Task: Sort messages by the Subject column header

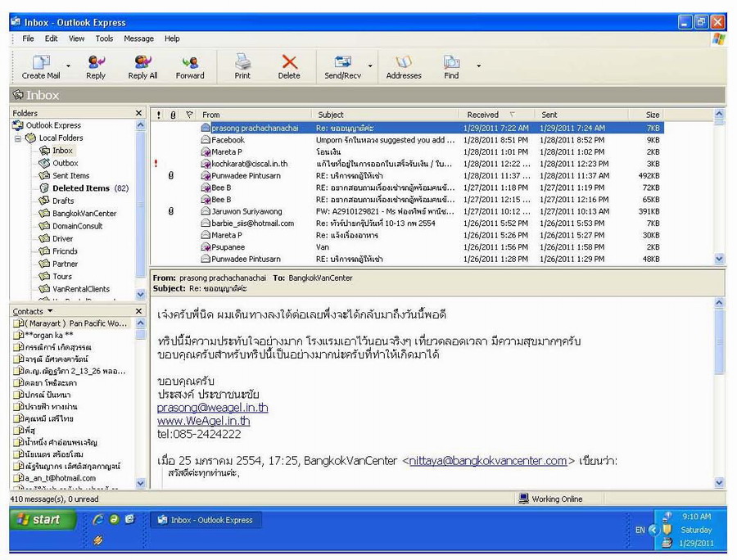Action: click(386, 115)
